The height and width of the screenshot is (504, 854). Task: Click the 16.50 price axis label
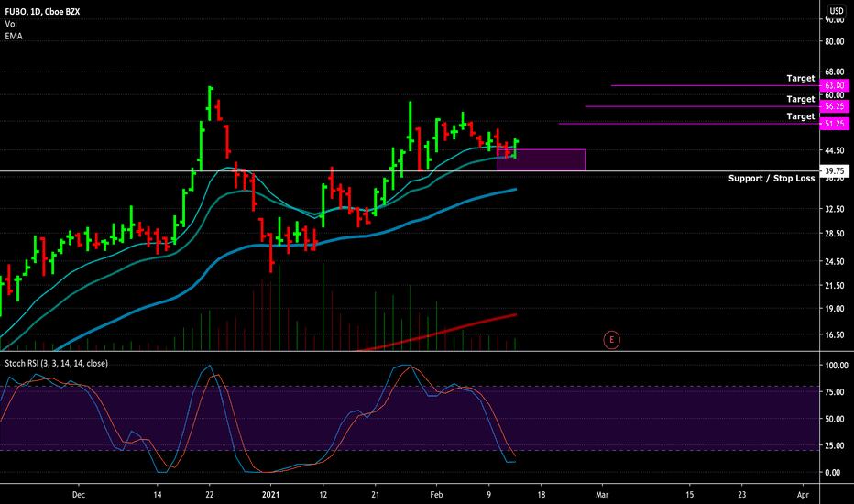tap(835, 335)
